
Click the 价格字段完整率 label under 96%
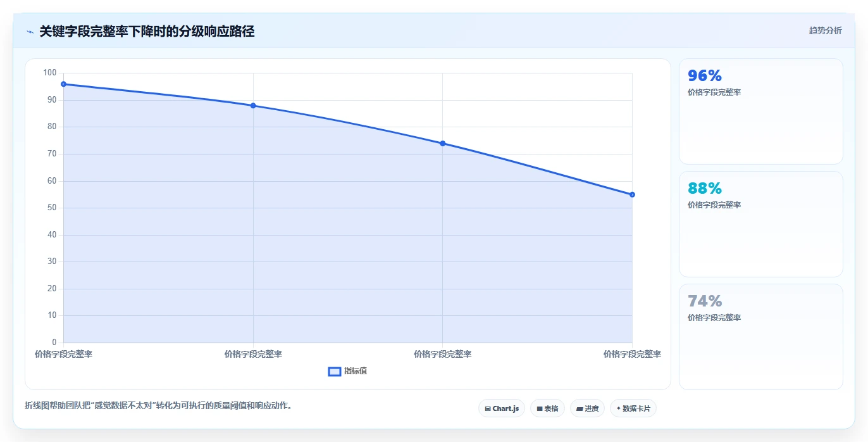[714, 92]
